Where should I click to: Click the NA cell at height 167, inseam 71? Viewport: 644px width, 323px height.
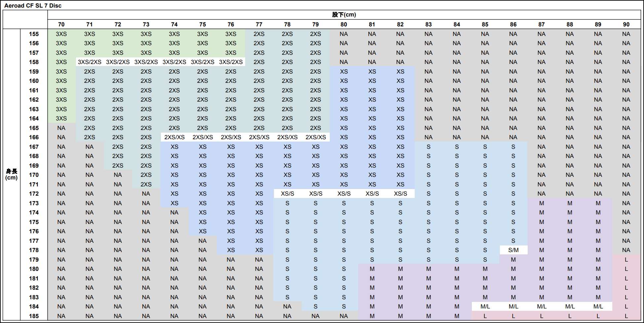tap(90, 147)
